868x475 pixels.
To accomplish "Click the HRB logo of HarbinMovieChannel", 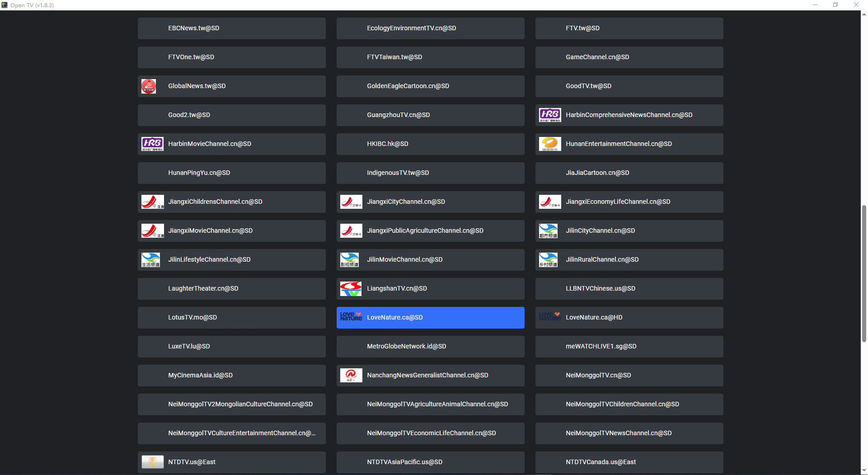I will coord(152,144).
